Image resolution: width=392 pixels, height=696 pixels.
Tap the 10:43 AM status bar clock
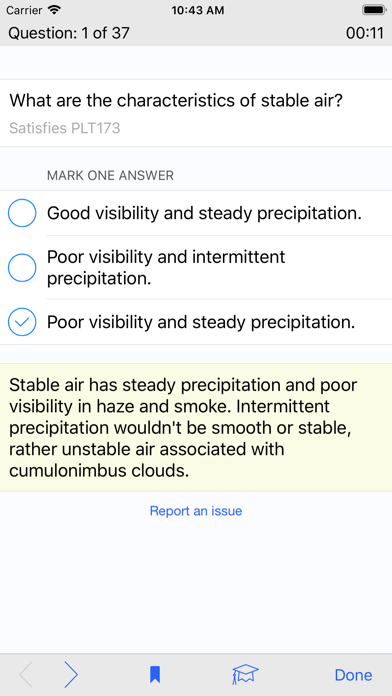pos(198,10)
